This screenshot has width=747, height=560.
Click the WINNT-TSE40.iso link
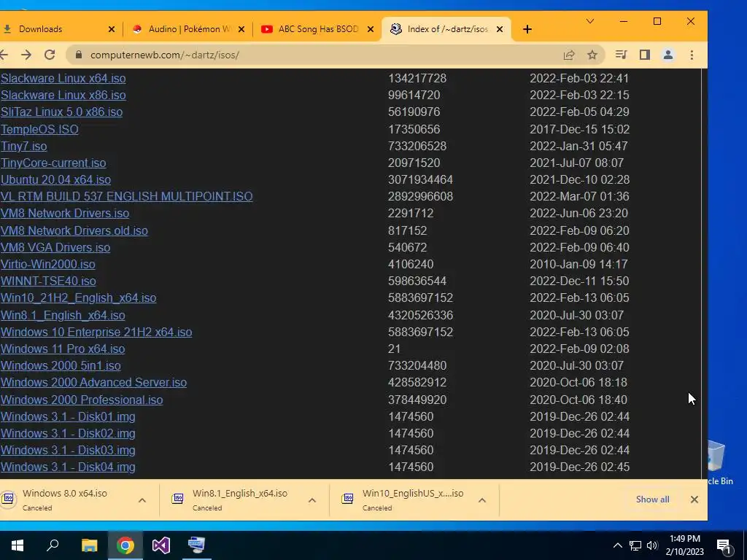coord(48,281)
